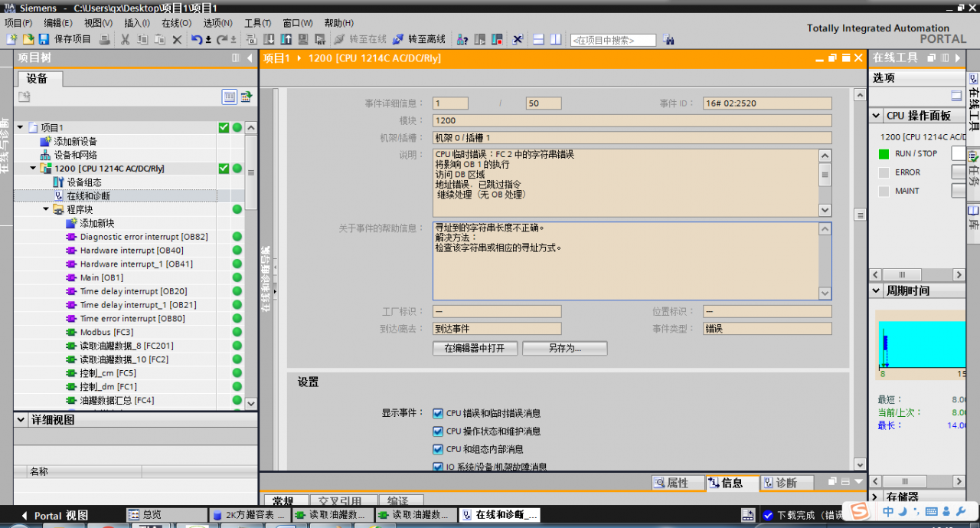Collapse the project tree panel arrow

tap(250, 58)
